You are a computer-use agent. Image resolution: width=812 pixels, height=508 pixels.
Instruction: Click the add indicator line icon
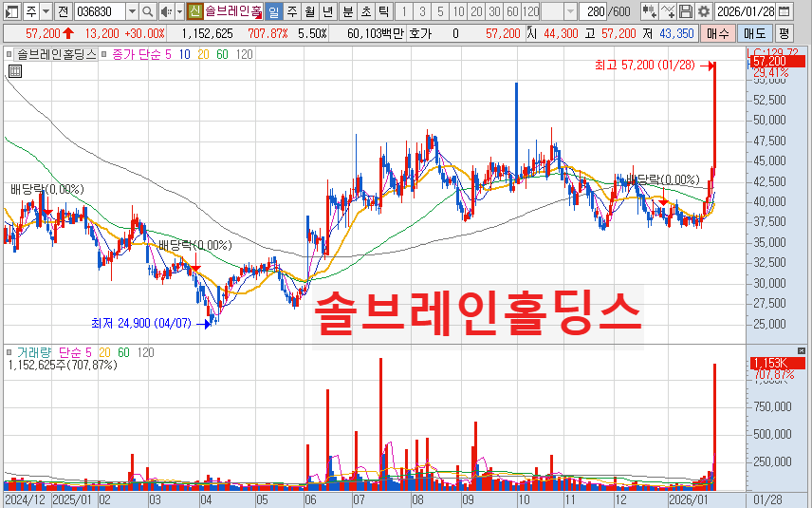(668, 11)
